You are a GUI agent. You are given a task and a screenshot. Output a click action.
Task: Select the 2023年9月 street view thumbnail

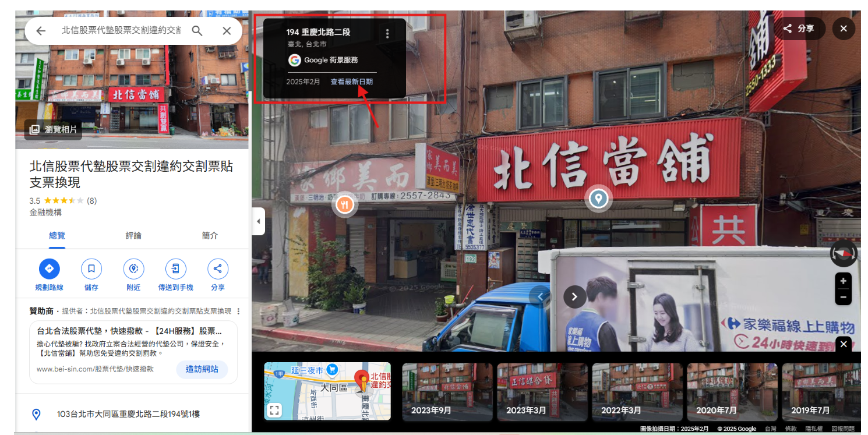447,391
